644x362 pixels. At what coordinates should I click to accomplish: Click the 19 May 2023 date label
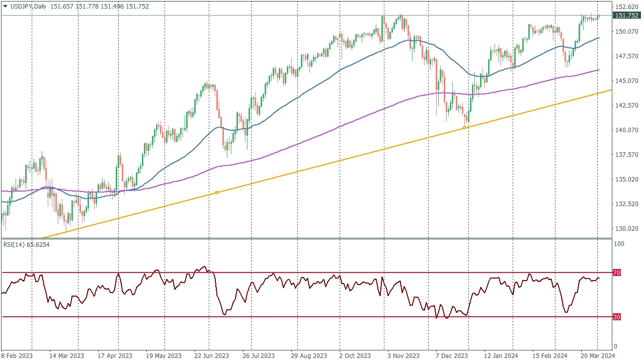point(164,355)
